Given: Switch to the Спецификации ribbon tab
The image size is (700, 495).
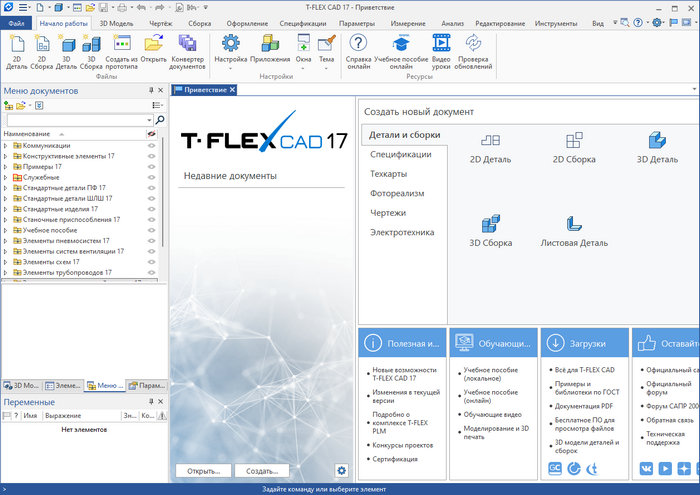Looking at the screenshot, I should [x=303, y=23].
